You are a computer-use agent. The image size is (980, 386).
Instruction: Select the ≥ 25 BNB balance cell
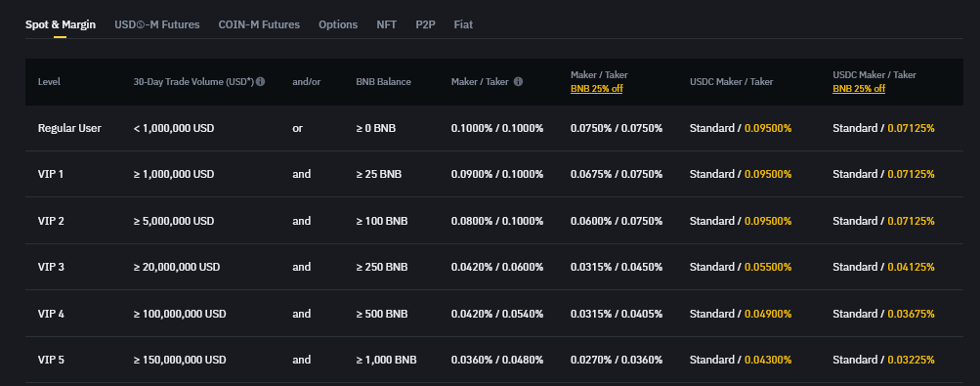(x=379, y=174)
